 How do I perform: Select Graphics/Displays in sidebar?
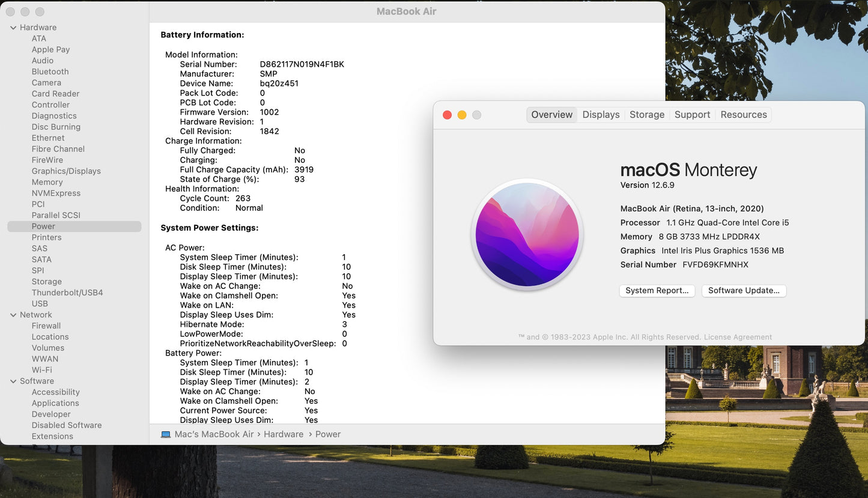pyautogui.click(x=66, y=171)
